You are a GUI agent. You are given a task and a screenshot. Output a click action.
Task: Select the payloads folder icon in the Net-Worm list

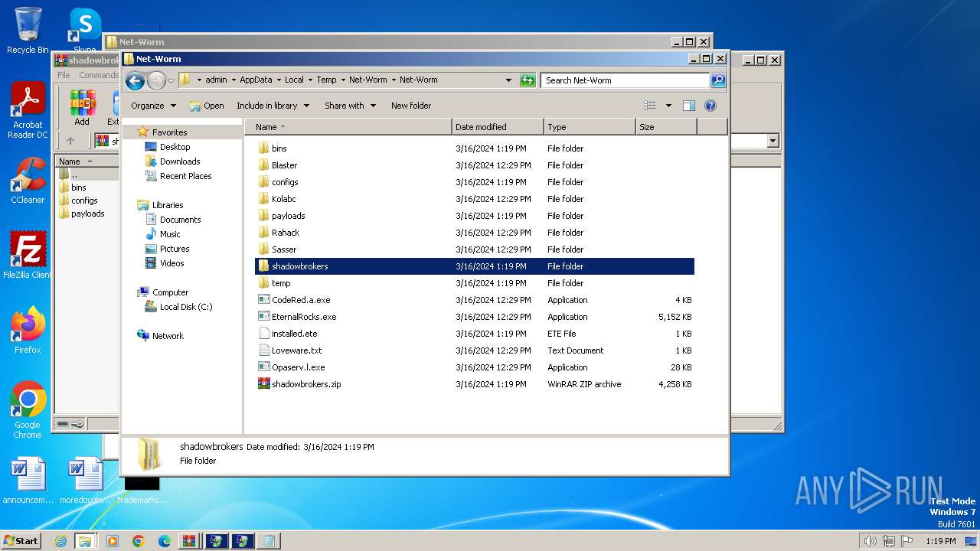coord(263,216)
